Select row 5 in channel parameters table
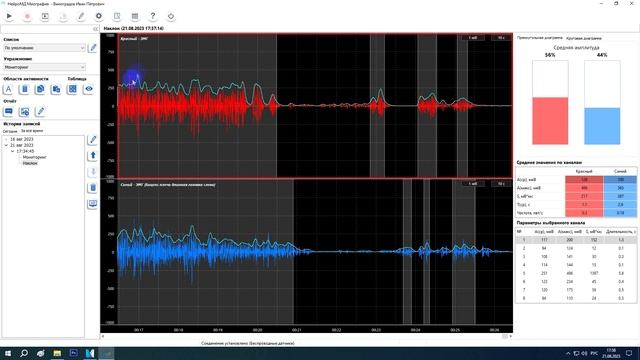Screen dimensions: 640x360 (x=576, y=273)
